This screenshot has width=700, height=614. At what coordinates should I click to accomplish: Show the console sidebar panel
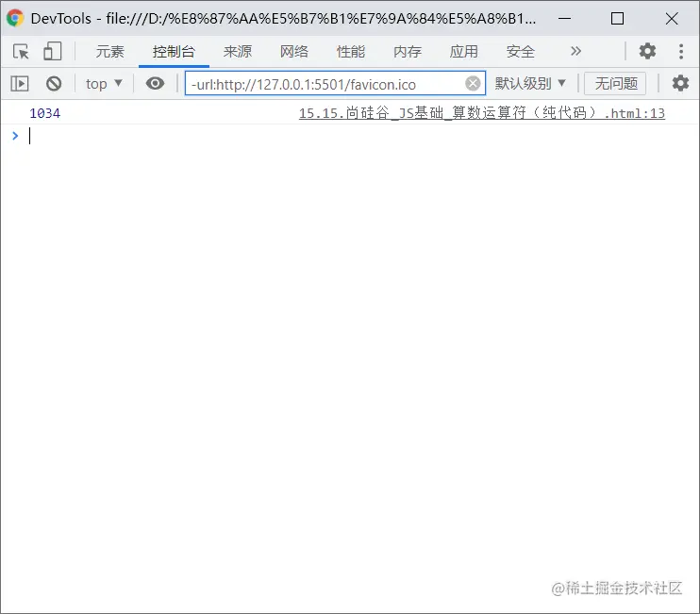pos(20,83)
